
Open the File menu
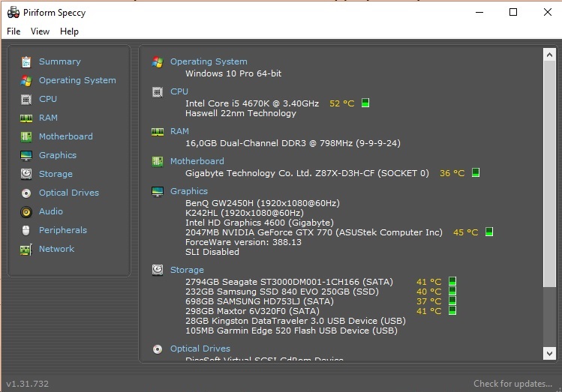click(14, 31)
